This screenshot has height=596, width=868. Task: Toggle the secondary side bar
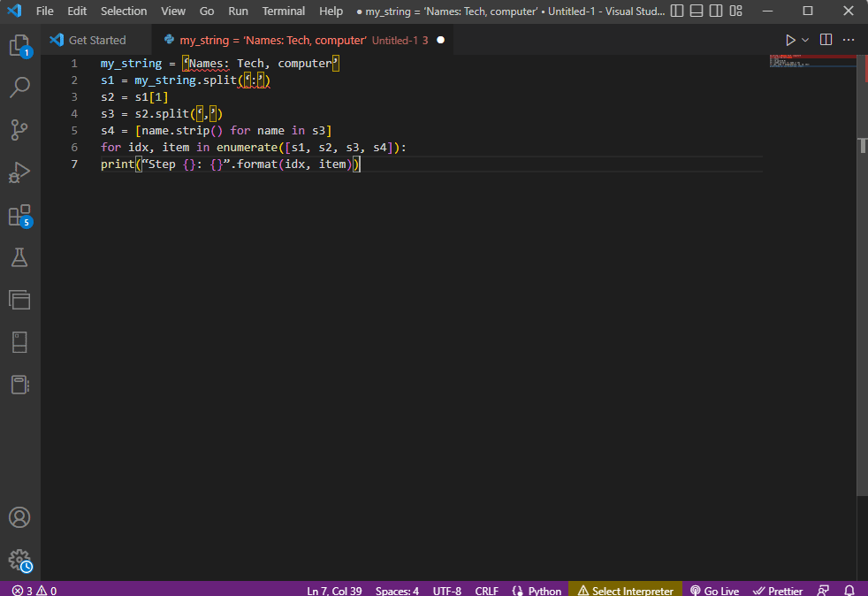coord(716,11)
